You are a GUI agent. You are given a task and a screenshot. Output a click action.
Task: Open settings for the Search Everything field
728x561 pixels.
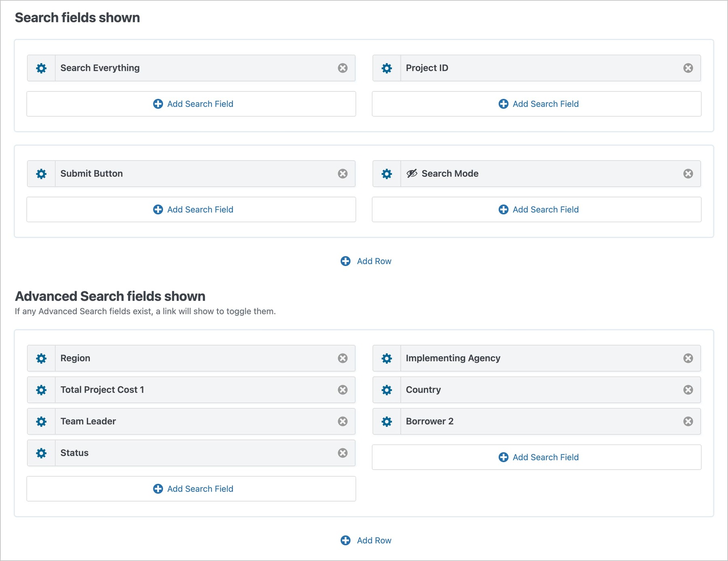click(x=41, y=68)
